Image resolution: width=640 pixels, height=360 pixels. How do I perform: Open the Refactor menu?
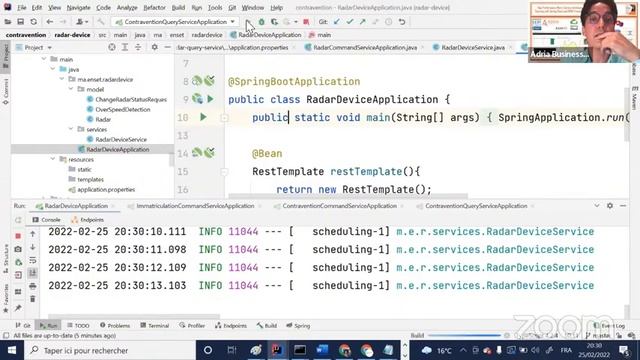pos(154,7)
